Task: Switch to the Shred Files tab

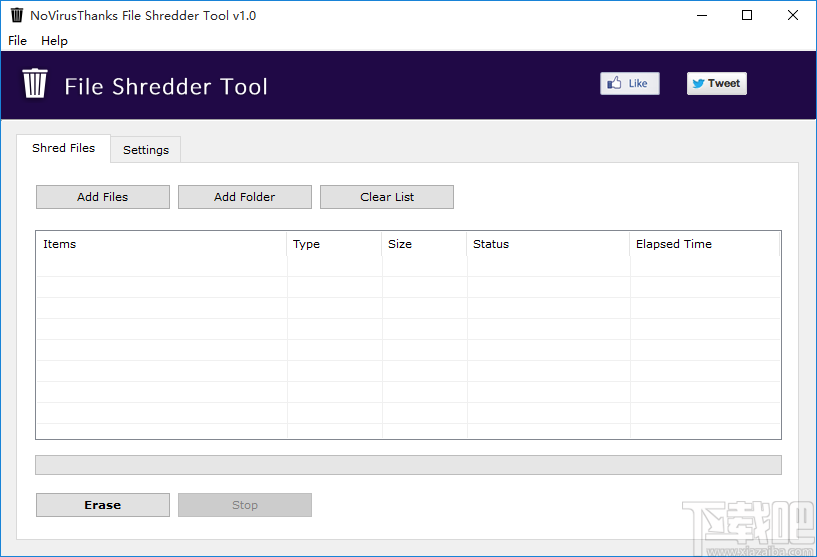Action: 64,148
